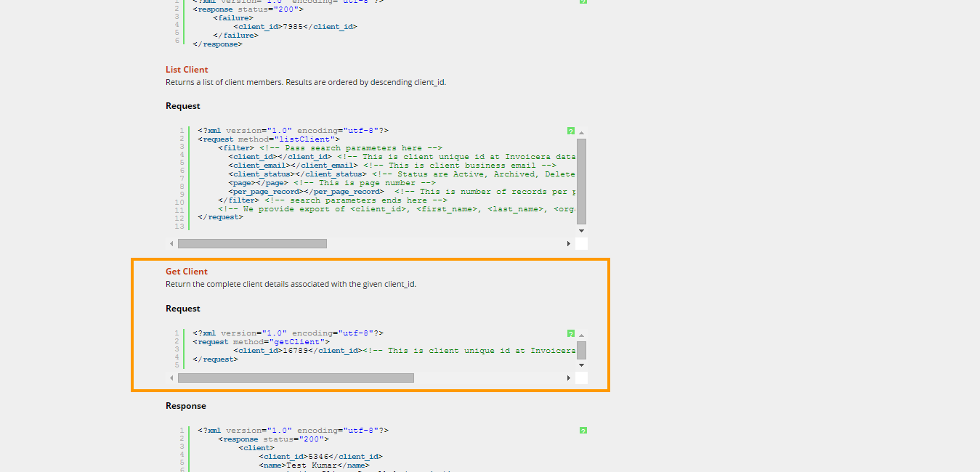980x472 pixels.
Task: Click the green help icon in Get Client request code
Action: click(x=571, y=333)
